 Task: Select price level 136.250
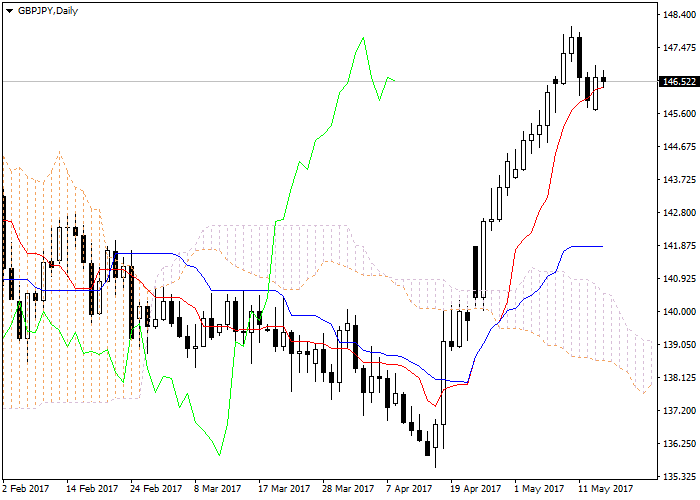pyautogui.click(x=679, y=444)
